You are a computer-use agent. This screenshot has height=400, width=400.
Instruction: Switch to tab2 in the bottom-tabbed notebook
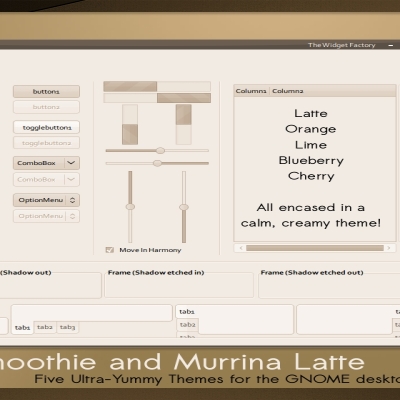coord(45,327)
